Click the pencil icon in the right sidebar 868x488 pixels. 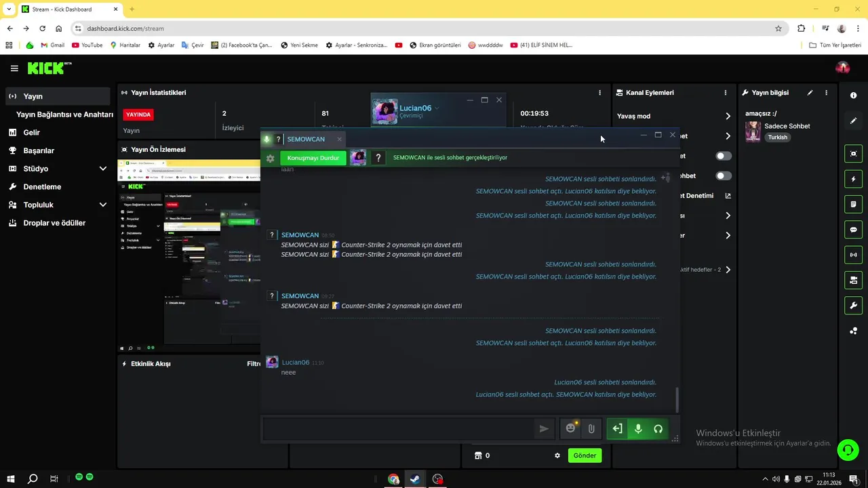coord(853,121)
